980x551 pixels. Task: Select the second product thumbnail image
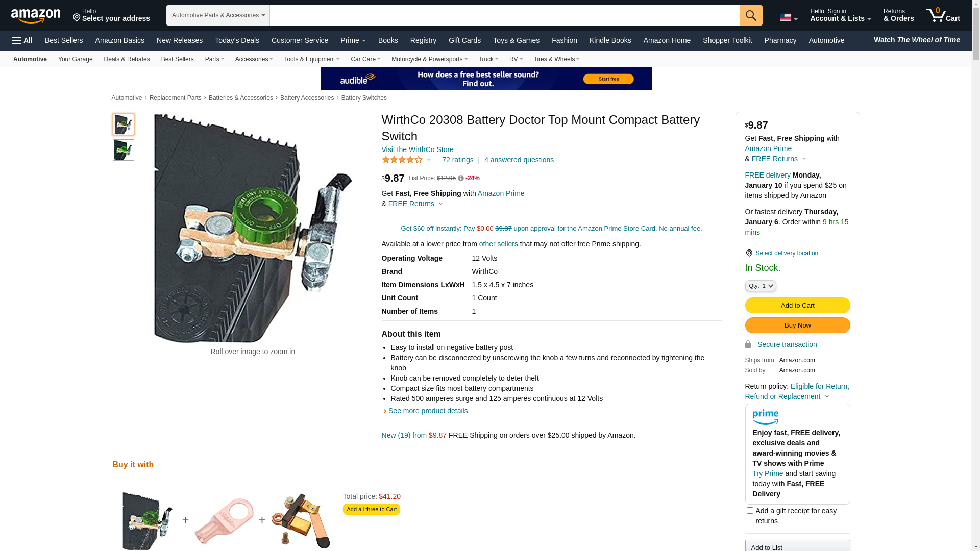[x=124, y=150]
